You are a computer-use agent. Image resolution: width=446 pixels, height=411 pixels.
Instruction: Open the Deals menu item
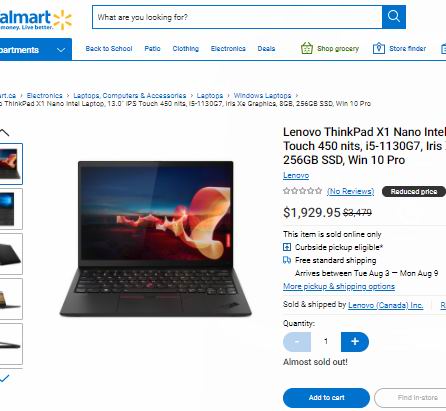click(266, 49)
